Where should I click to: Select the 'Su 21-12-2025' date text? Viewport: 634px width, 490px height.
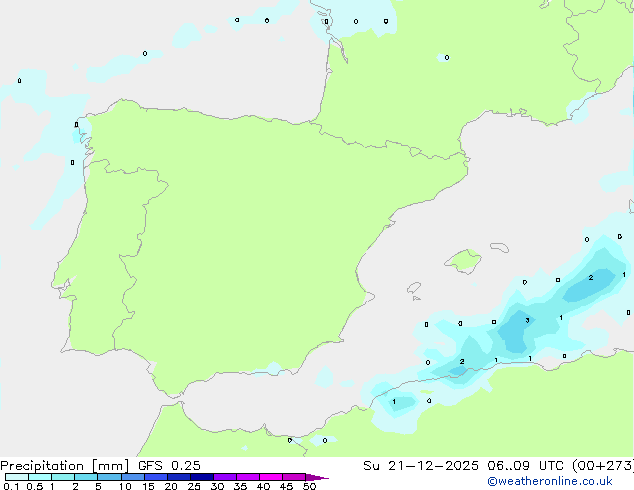point(421,466)
